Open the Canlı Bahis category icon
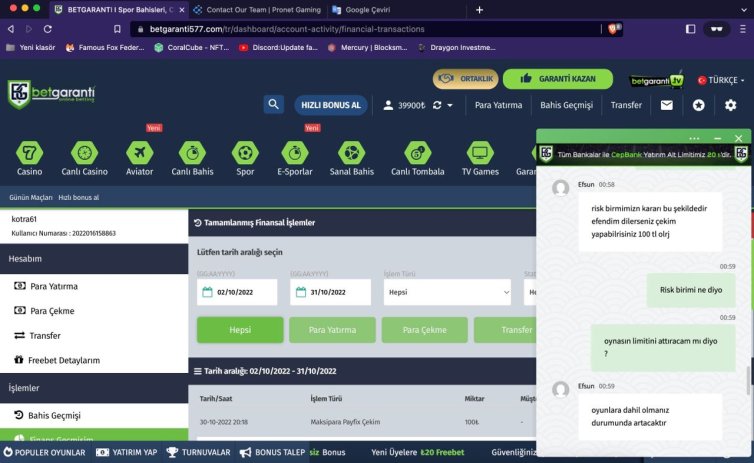The width and height of the screenshot is (754, 463). (192, 154)
